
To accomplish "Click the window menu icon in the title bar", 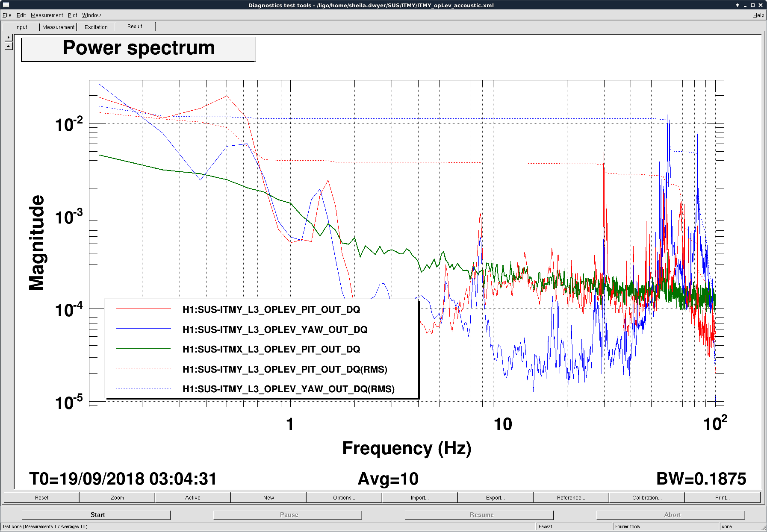I will pyautogui.click(x=6, y=5).
